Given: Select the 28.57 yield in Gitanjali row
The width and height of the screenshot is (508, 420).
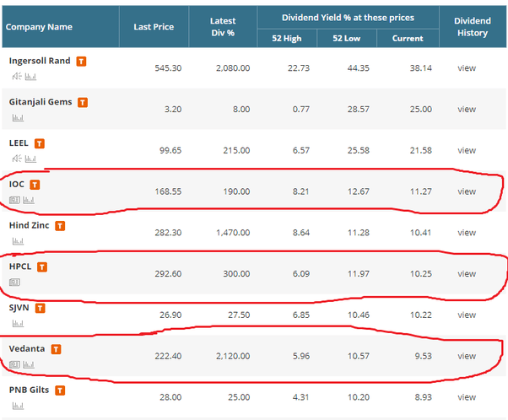Looking at the screenshot, I should (359, 109).
